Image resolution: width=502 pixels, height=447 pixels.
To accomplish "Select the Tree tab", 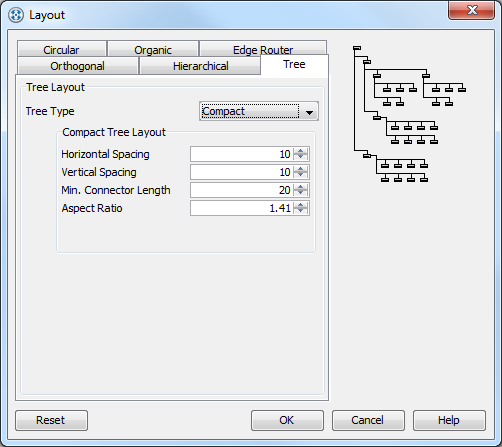I will [x=294, y=65].
